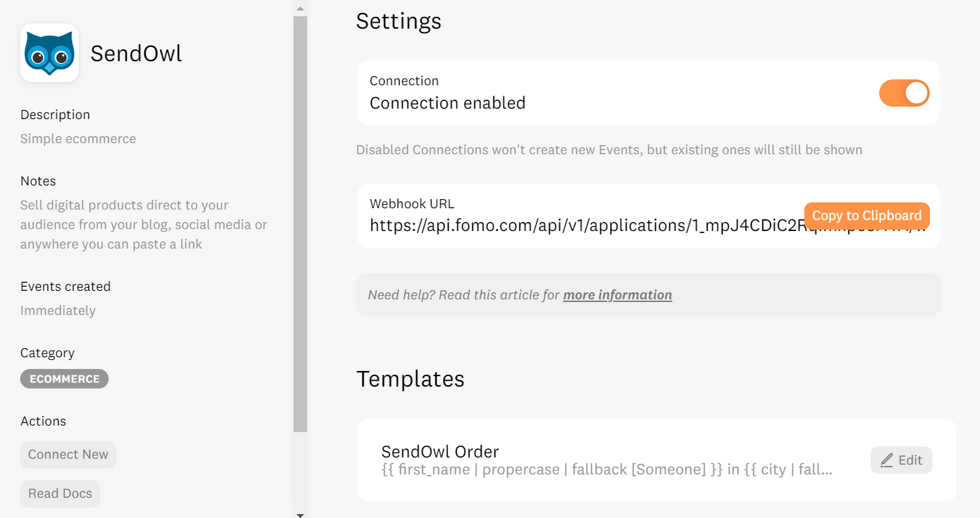980x518 pixels.
Task: Click the SendOwl owl logo
Action: pos(49,53)
